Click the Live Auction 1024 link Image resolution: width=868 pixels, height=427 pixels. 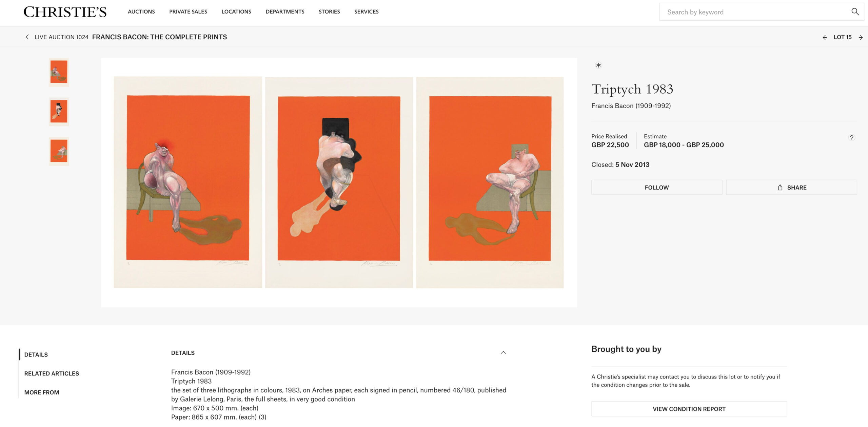(61, 37)
